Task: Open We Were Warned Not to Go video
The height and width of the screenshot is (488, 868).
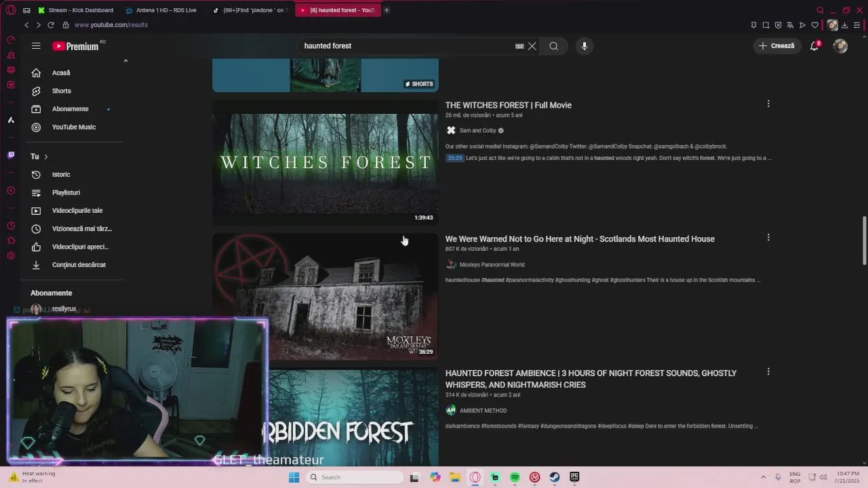Action: point(580,239)
